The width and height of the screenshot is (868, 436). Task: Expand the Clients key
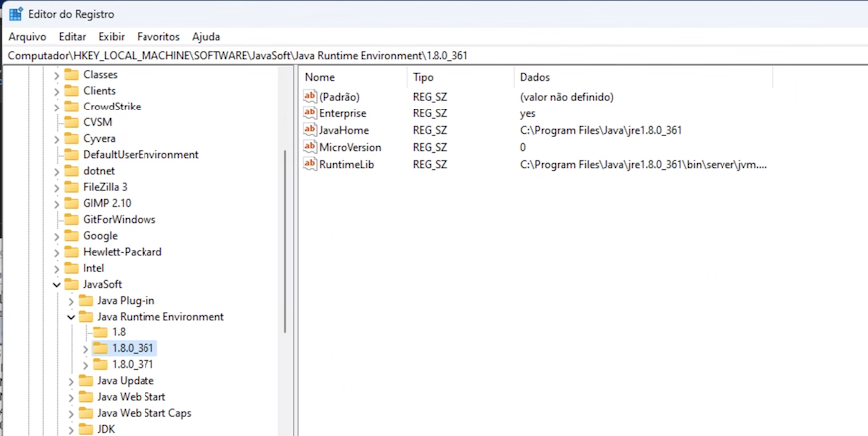pos(57,91)
